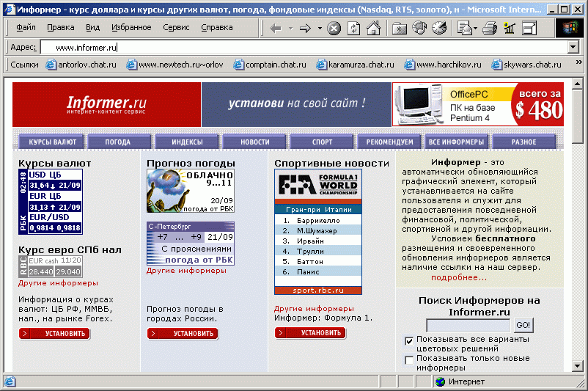Open the Вид menu

[92, 27]
